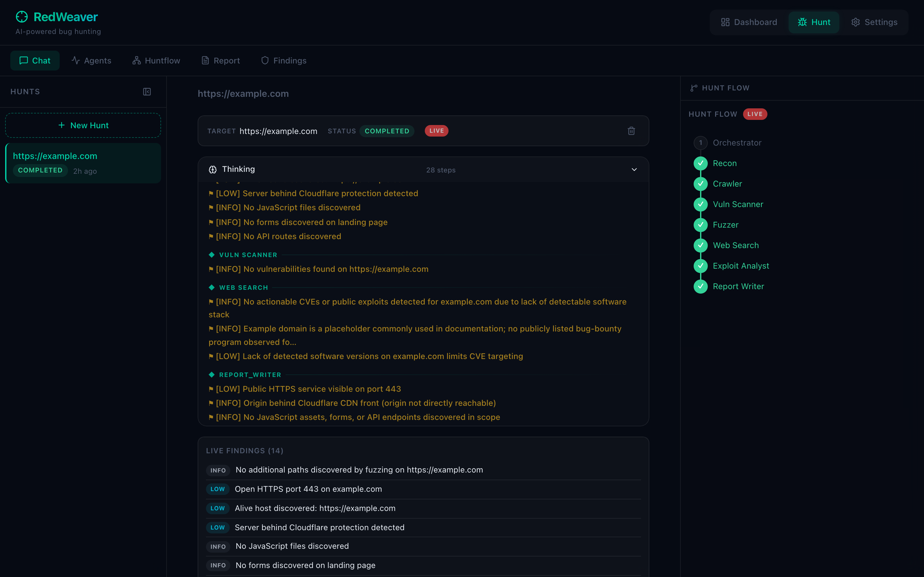Select the https://example.com hunt entry
This screenshot has height=577, width=924.
(83, 163)
